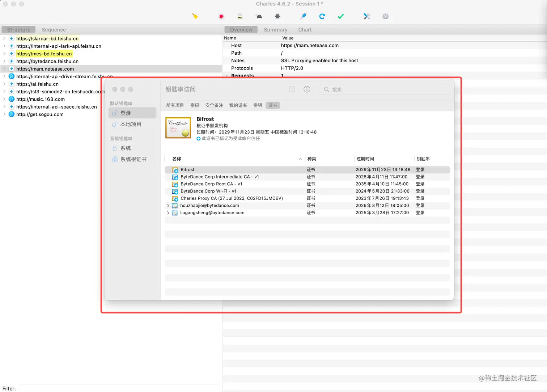This screenshot has width=547, height=392.
Task: Click the green checkmark validate icon
Action: point(341,16)
